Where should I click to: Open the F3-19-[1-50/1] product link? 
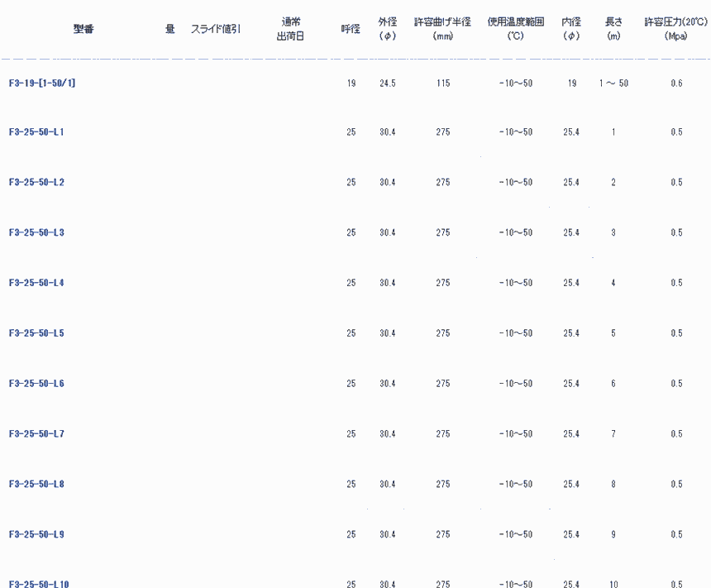(42, 83)
